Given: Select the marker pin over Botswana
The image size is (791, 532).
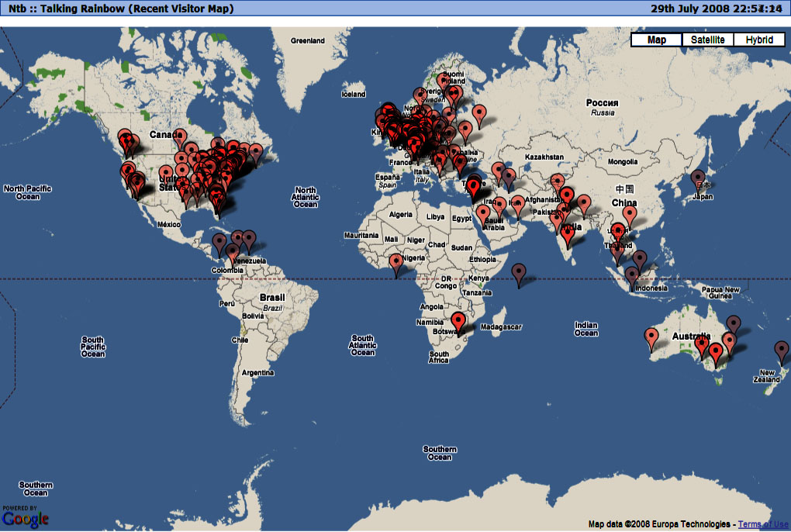Looking at the screenshot, I should tap(458, 320).
